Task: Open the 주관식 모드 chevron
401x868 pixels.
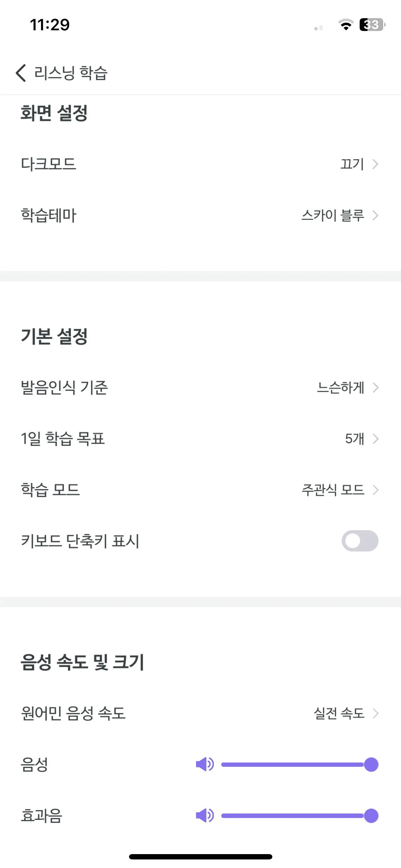Action: 375,490
